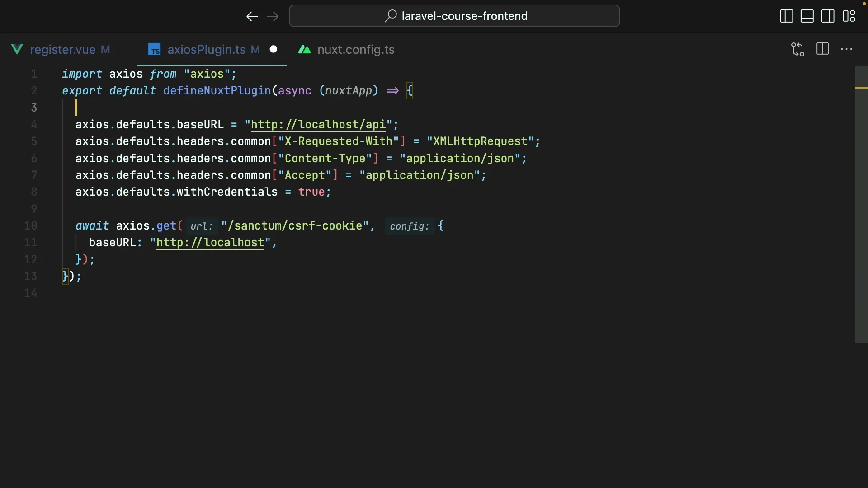Click the unsaved dot on axiosPlugin.ts tab

(274, 49)
